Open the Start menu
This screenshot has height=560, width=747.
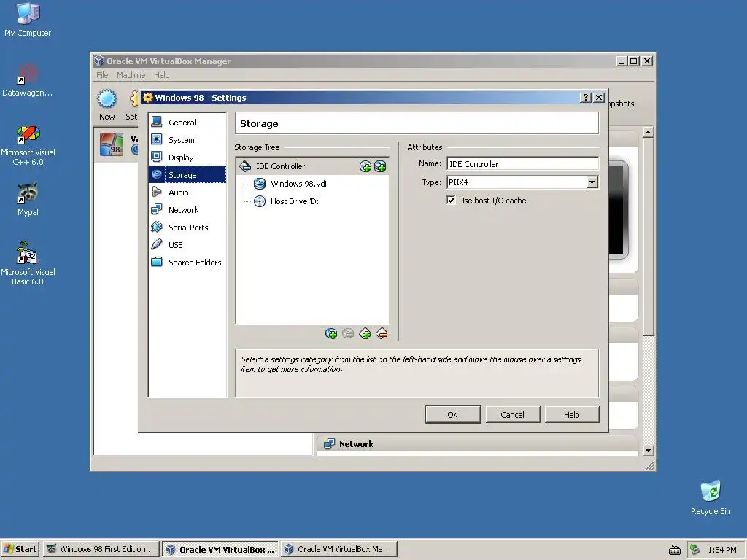click(20, 549)
